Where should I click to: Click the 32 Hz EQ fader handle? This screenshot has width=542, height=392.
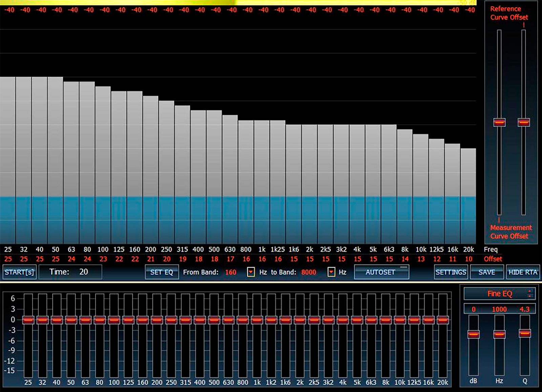[x=42, y=319]
